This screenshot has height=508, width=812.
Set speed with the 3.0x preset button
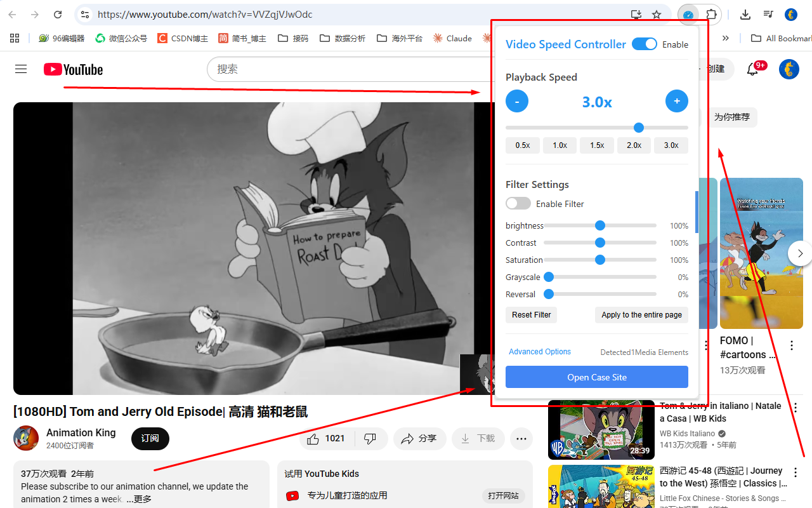pos(671,145)
